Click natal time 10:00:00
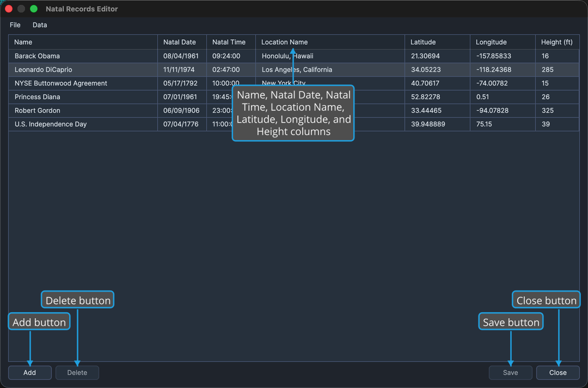The height and width of the screenshot is (388, 588). click(231, 82)
